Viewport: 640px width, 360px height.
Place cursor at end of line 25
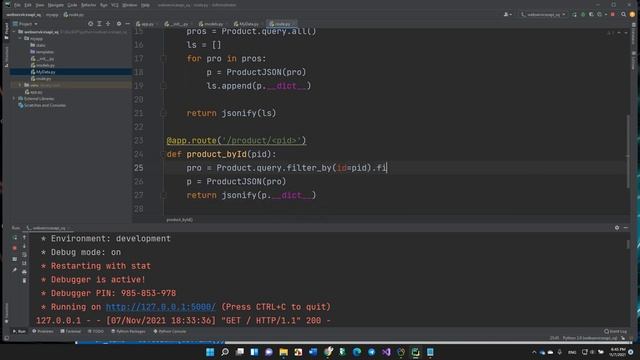[x=387, y=168]
